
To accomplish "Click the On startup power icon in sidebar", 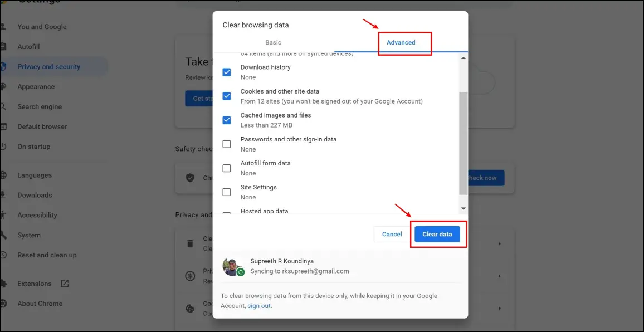I will [3, 147].
